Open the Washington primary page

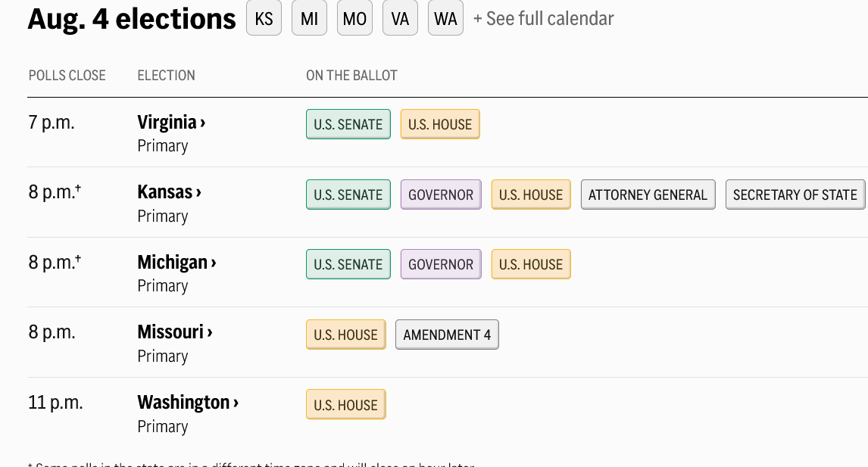point(188,402)
